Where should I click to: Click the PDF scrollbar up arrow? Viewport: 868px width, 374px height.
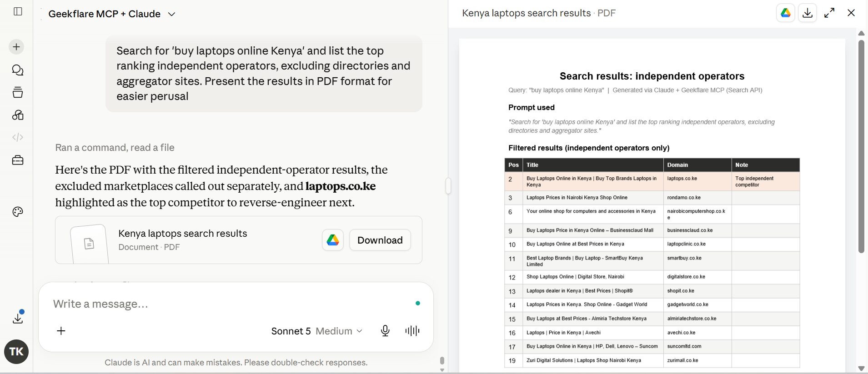point(861,33)
